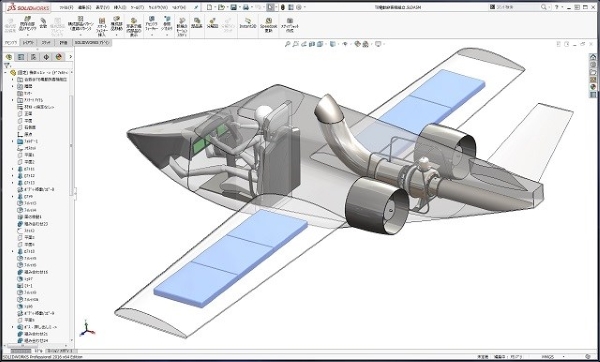600x362 pixels.
Task: Toggle the Select cursor tool
Action: pyautogui.click(x=271, y=7)
